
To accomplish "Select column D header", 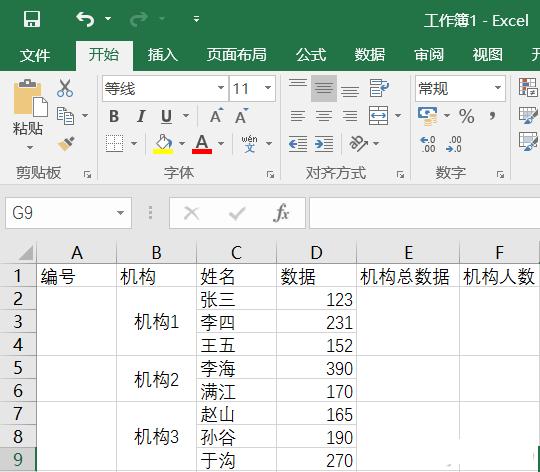I will (316, 252).
